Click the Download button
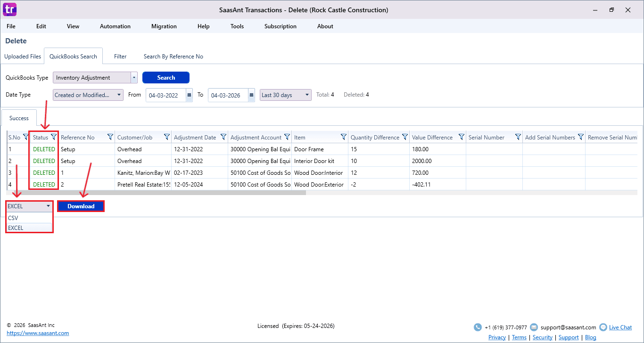The width and height of the screenshot is (644, 343). pos(81,206)
